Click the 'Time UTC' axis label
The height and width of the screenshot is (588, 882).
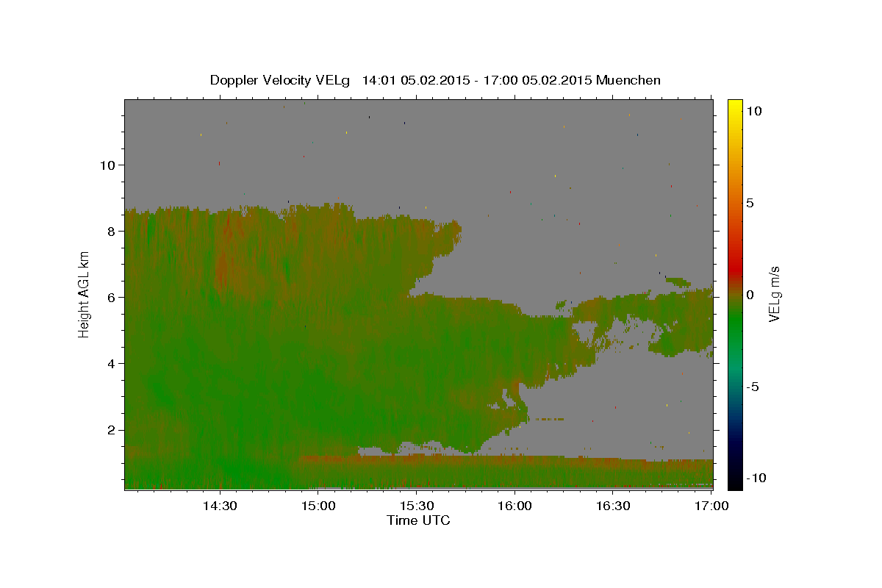pyautogui.click(x=418, y=520)
